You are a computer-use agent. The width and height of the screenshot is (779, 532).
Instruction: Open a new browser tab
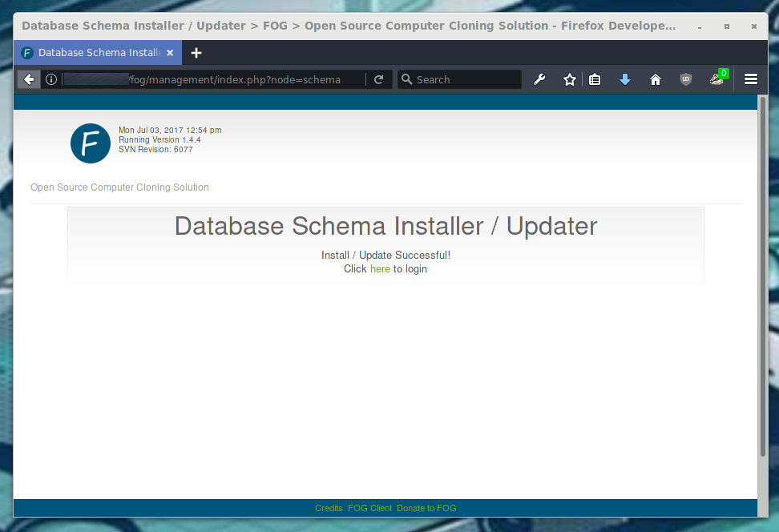pyautogui.click(x=196, y=52)
